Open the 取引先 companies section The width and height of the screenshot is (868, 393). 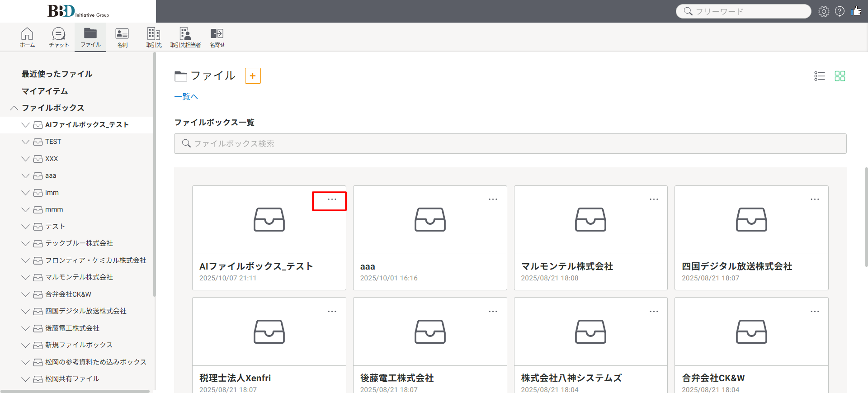click(x=154, y=37)
